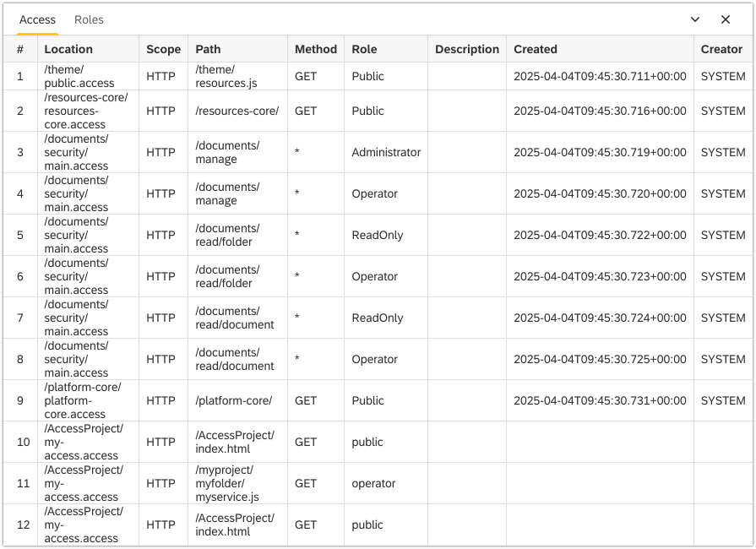Click the myservice.js path cell
This screenshot has width=756, height=549.
(x=237, y=483)
